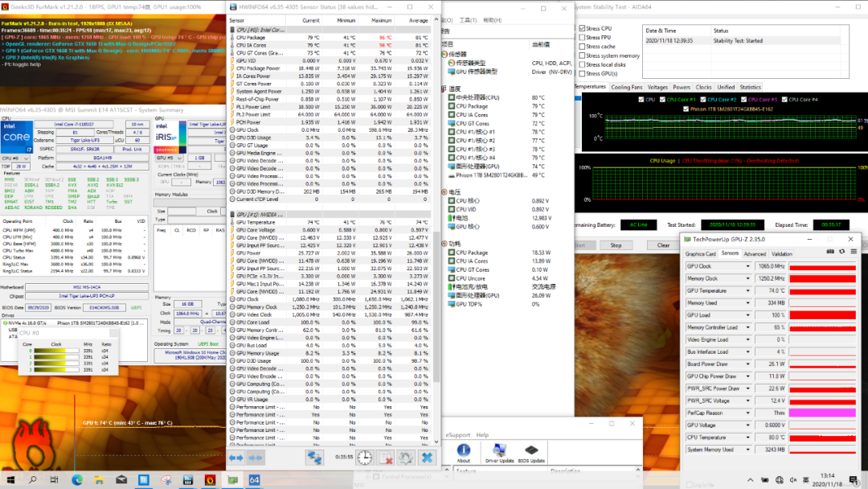868x489 pixels.
Task: Click the HWiNFO reset clock icon
Action: point(365,457)
